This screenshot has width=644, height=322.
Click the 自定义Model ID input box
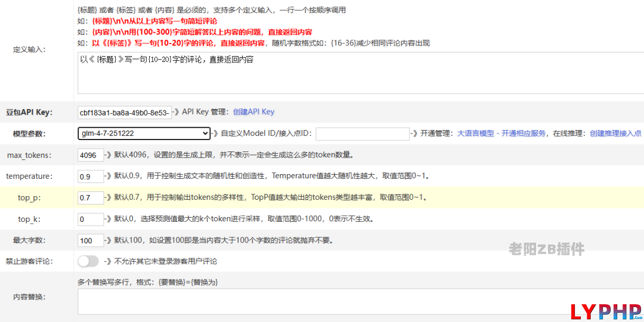click(362, 134)
